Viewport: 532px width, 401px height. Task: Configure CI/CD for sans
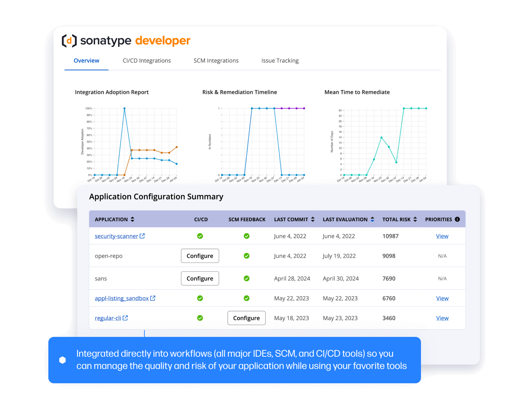(x=200, y=279)
